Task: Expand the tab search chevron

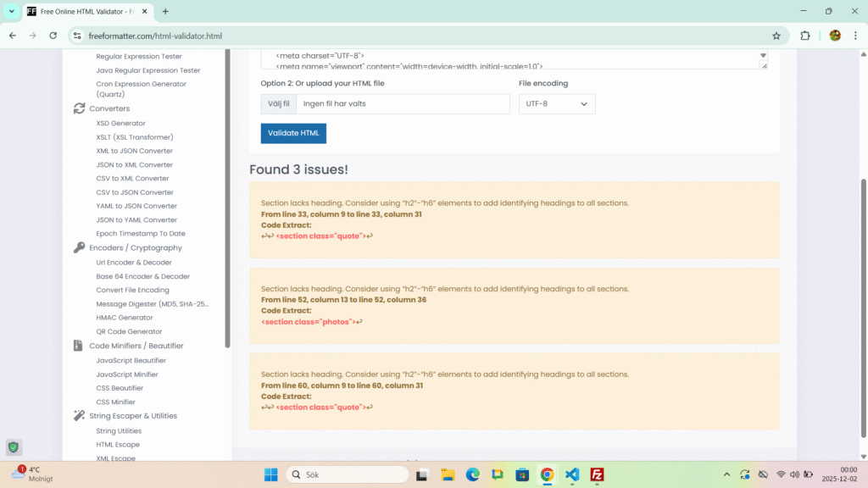Action: [12, 11]
